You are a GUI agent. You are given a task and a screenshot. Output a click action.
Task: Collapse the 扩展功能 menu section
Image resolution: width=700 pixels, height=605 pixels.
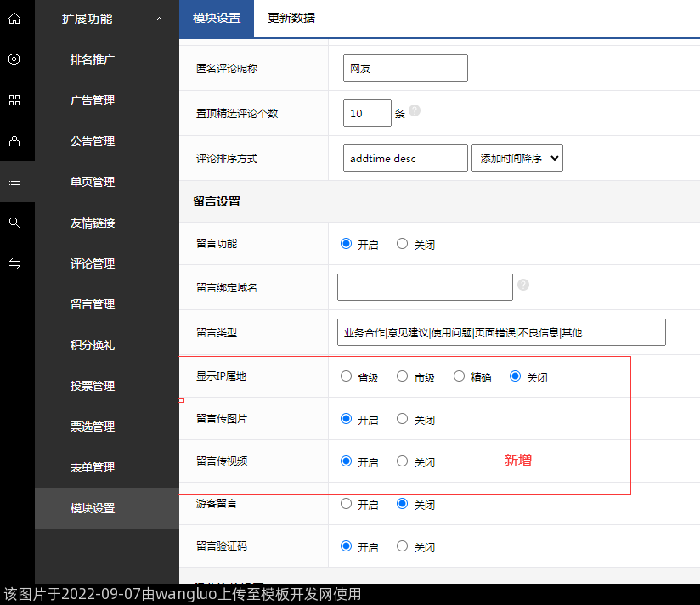tap(159, 19)
